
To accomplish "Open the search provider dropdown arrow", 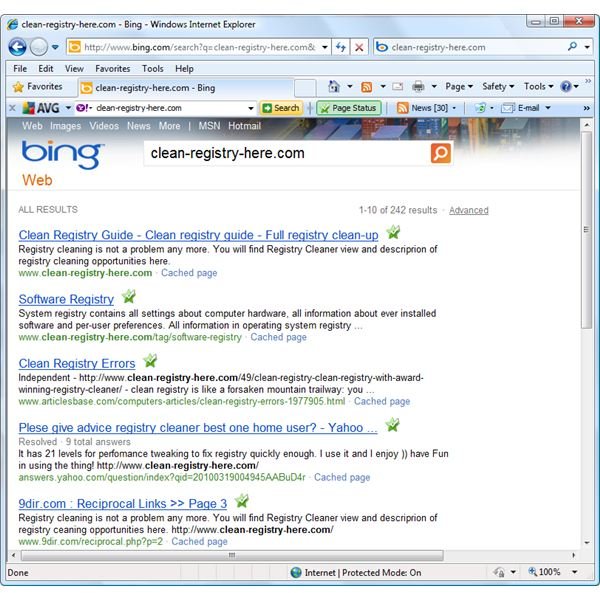I will point(587,47).
